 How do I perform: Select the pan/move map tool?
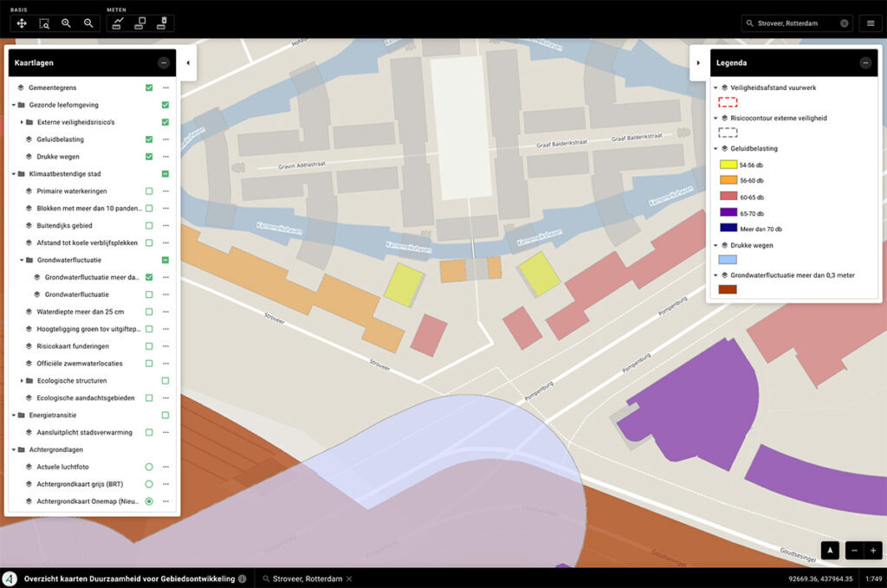coord(23,23)
